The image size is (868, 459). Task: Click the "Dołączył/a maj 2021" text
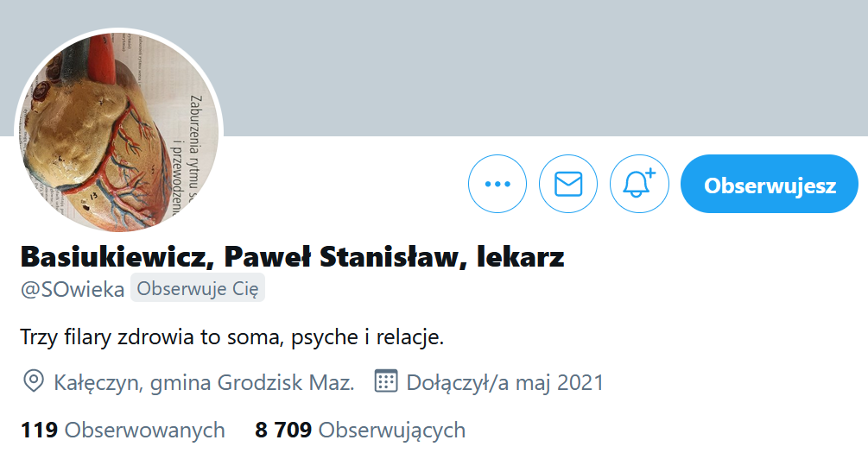505,383
